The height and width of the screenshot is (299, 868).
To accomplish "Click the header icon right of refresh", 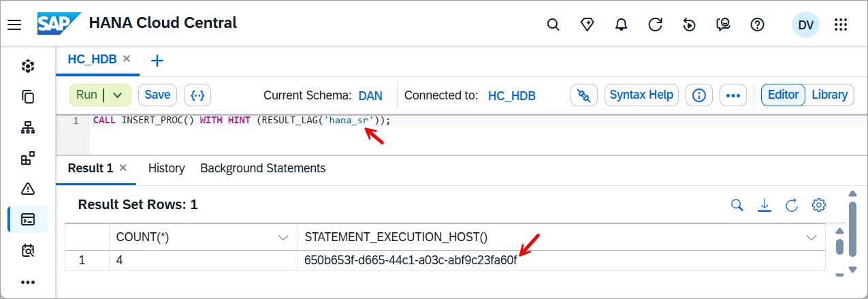I will pyautogui.click(x=689, y=25).
